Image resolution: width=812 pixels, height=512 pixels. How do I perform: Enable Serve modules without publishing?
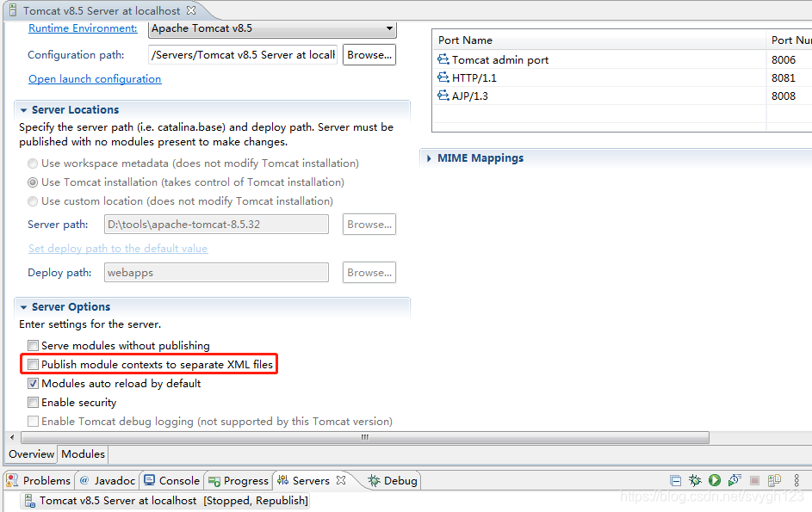(x=33, y=345)
